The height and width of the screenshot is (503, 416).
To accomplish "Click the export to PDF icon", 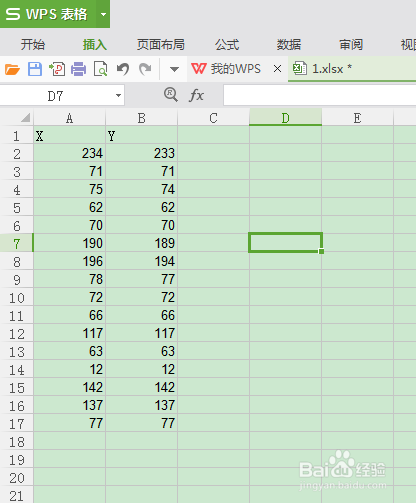I will (57, 69).
